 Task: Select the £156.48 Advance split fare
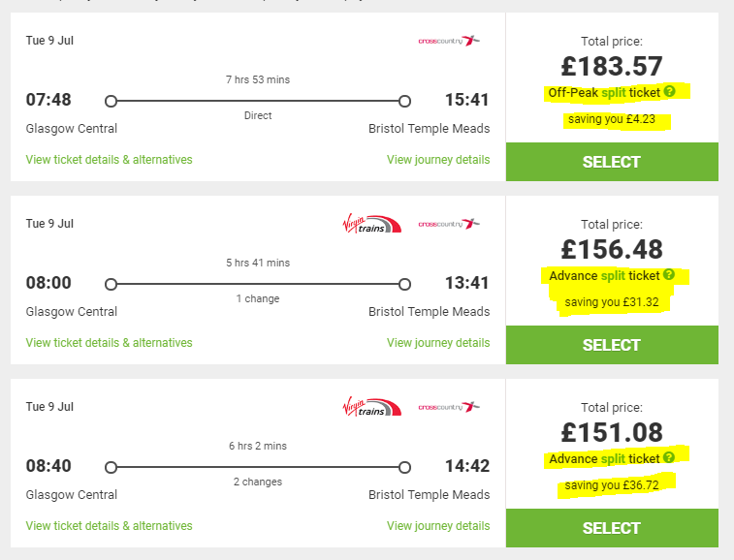(612, 345)
